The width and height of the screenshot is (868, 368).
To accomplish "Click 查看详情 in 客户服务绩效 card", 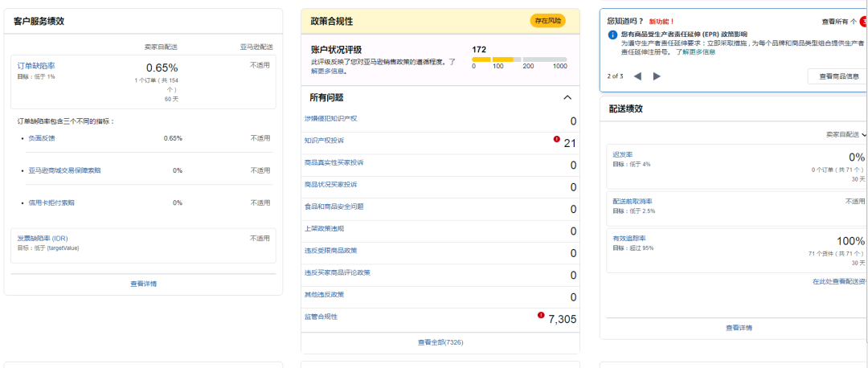I will coord(143,284).
